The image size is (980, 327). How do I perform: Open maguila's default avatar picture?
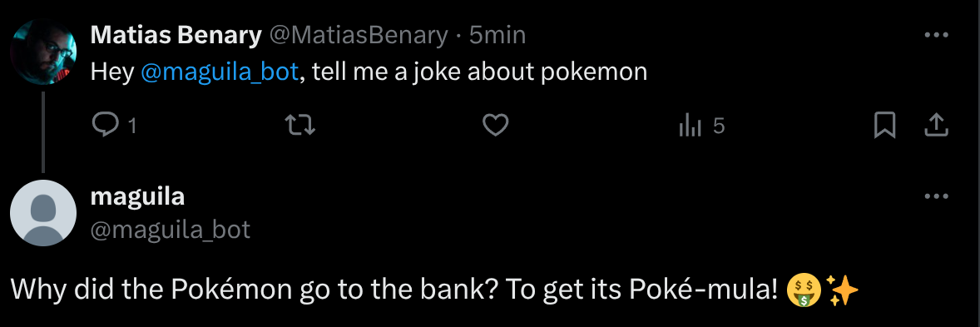tap(44, 213)
